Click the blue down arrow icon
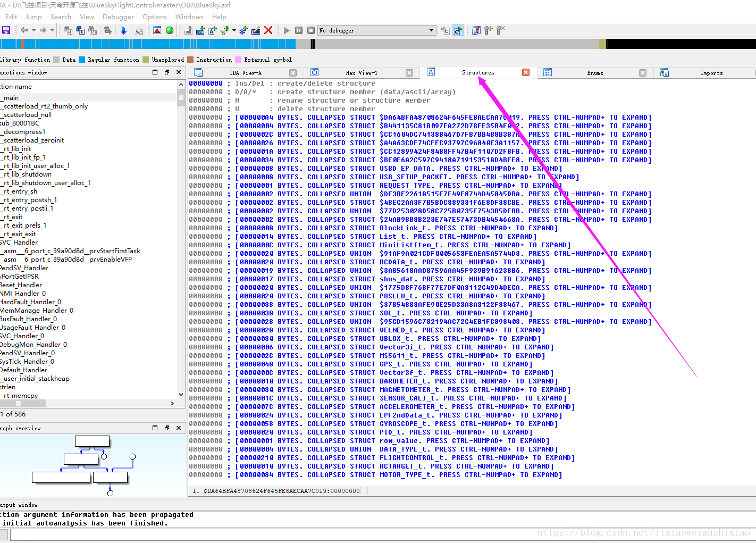 (x=123, y=30)
